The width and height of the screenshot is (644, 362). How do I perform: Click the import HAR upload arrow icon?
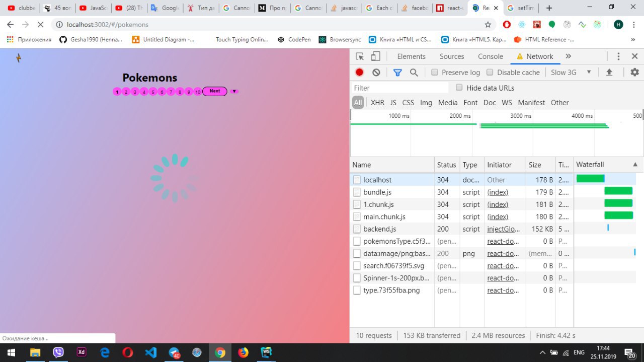click(x=609, y=72)
